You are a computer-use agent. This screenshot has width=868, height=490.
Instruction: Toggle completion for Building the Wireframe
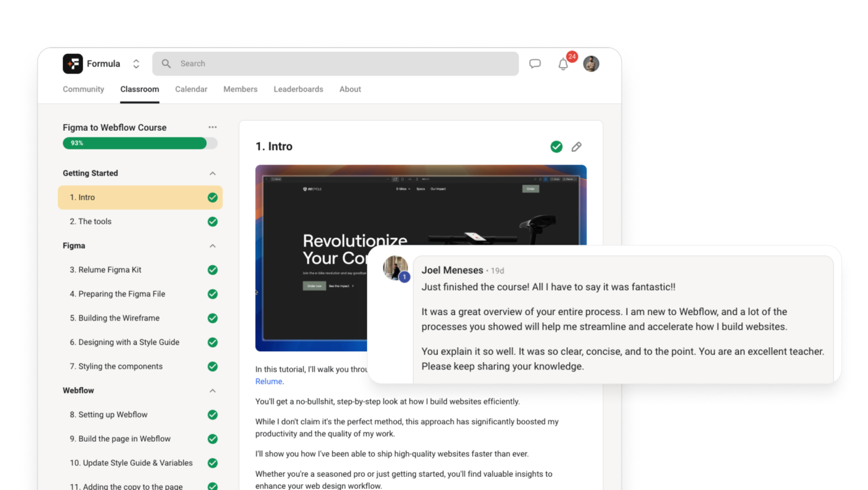(212, 318)
